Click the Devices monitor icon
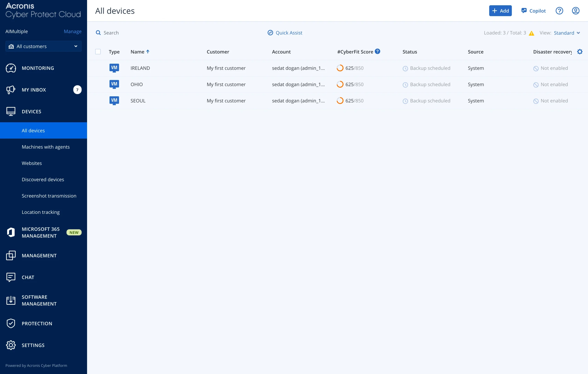 [11, 112]
